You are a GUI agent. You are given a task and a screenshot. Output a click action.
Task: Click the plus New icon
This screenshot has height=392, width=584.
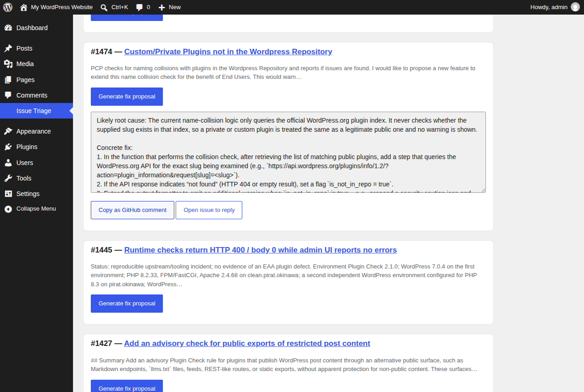coord(162,7)
